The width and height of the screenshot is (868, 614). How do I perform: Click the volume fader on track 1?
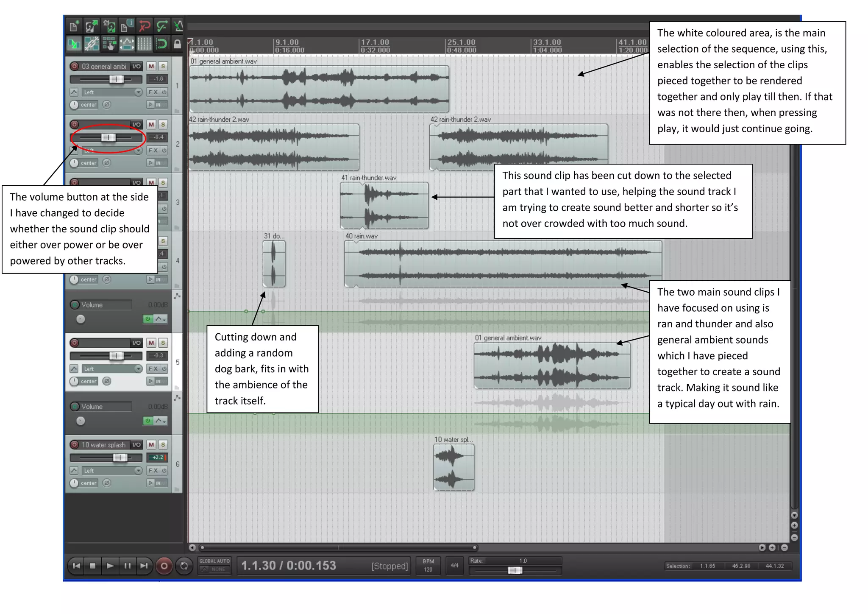116,79
